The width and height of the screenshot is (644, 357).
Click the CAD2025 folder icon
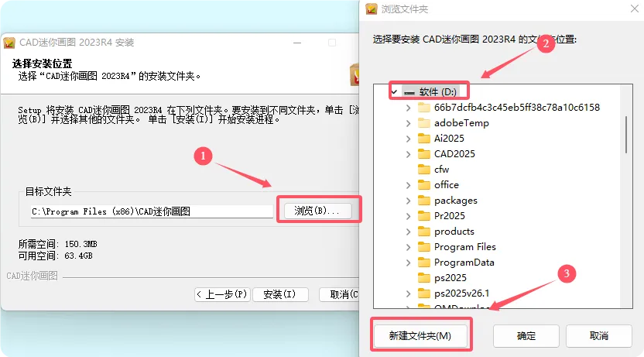[424, 154]
